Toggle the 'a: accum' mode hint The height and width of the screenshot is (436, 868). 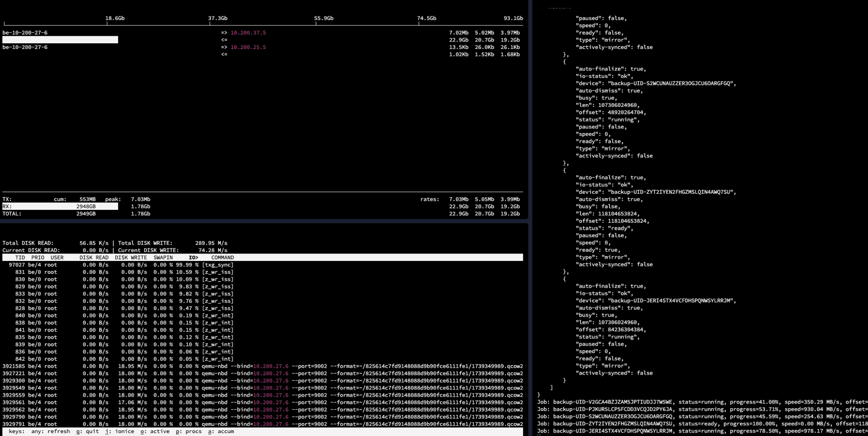(221, 431)
